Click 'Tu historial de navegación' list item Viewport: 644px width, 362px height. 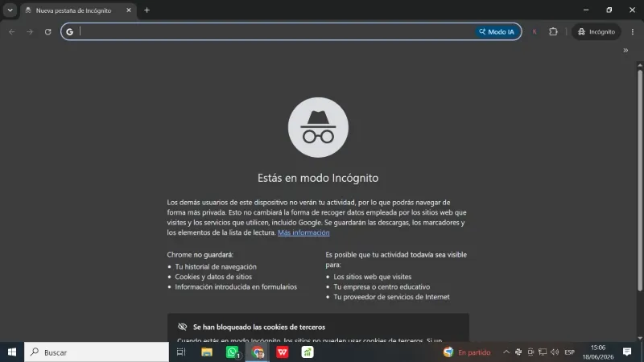click(x=216, y=267)
